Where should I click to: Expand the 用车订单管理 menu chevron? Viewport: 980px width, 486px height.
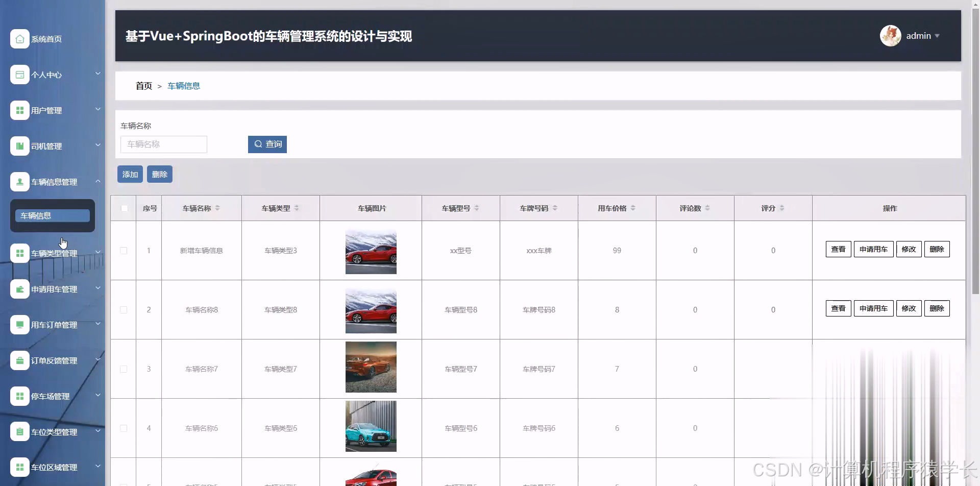98,324
